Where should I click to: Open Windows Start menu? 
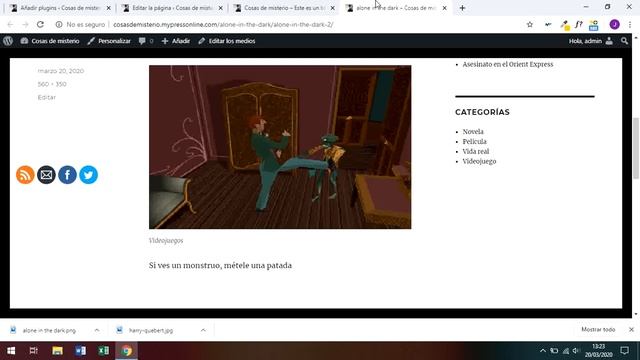coord(11,351)
